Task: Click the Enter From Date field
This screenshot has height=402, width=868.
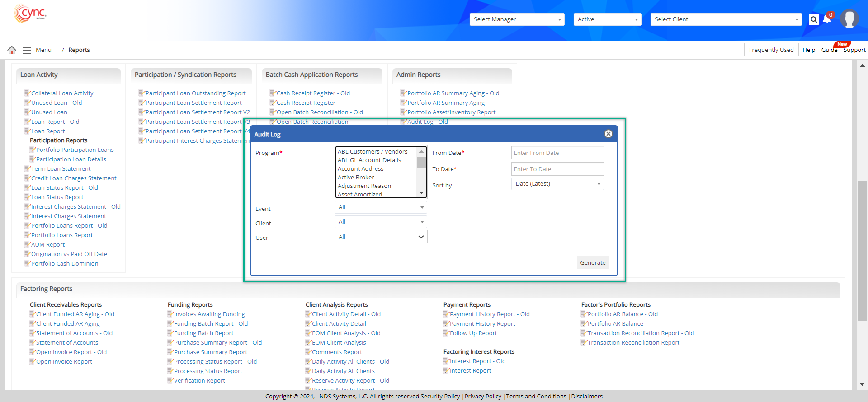Action: pyautogui.click(x=557, y=153)
